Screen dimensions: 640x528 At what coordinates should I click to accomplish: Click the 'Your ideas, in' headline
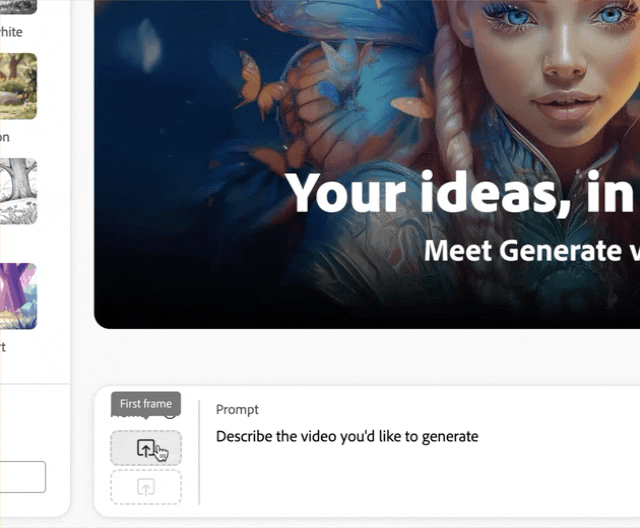coord(462,193)
